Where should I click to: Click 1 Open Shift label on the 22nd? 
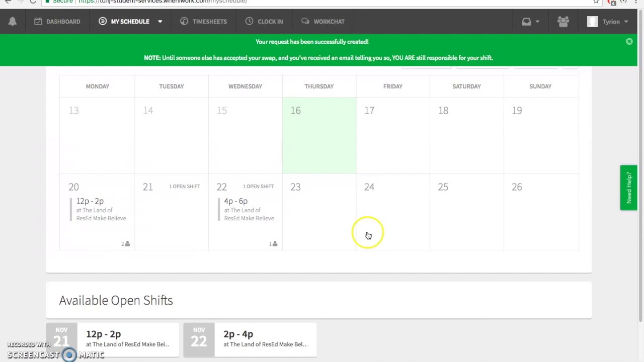click(258, 187)
